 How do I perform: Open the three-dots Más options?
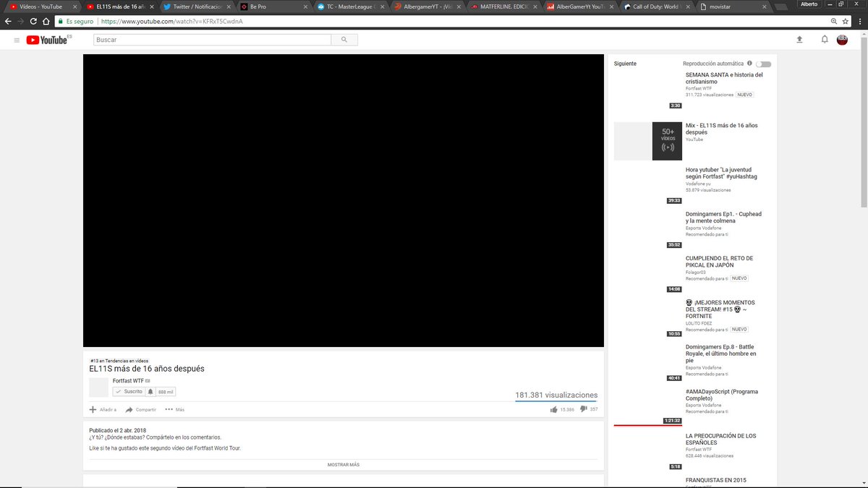(174, 409)
